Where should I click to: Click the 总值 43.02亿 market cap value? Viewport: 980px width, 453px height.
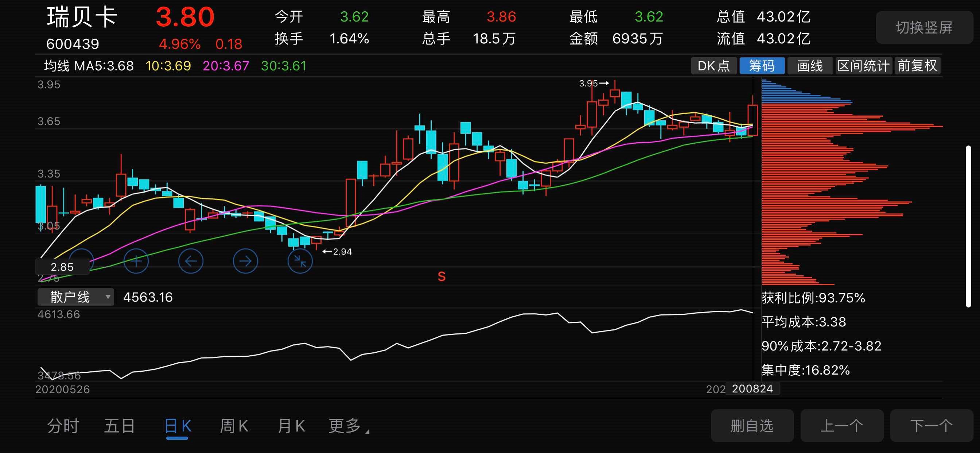tap(784, 17)
